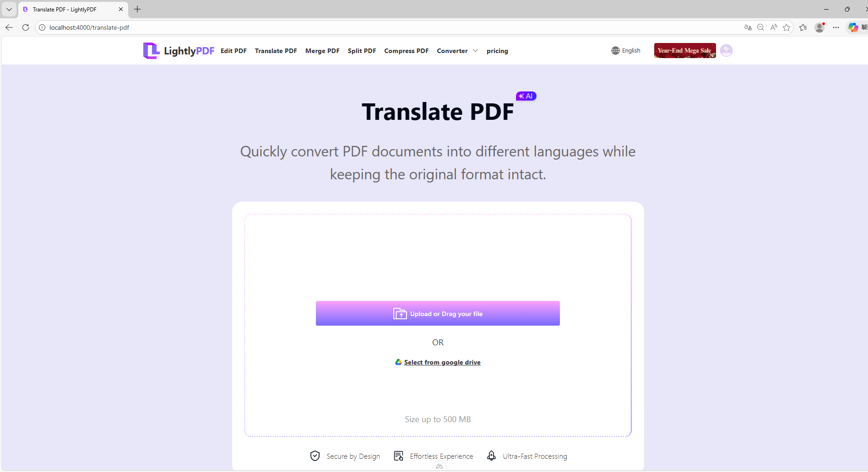Click the LightlyPDF logo
The height and width of the screenshot is (472, 868).
[x=179, y=51]
